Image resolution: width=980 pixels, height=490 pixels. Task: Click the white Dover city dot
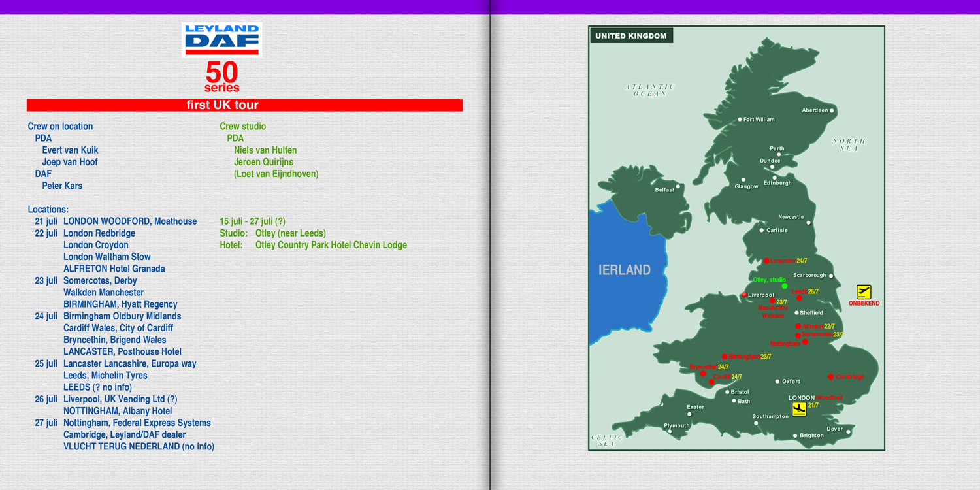tap(849, 431)
